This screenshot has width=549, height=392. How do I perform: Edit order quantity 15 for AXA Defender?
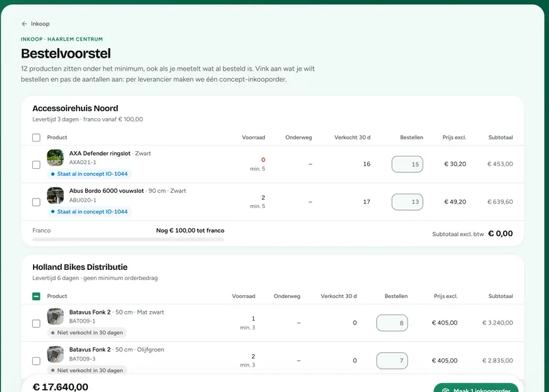[407, 164]
